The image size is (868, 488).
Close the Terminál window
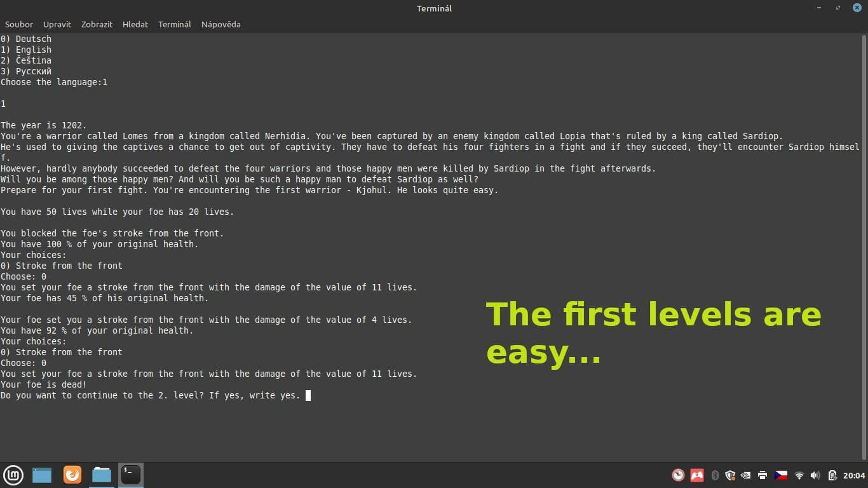coord(857,8)
